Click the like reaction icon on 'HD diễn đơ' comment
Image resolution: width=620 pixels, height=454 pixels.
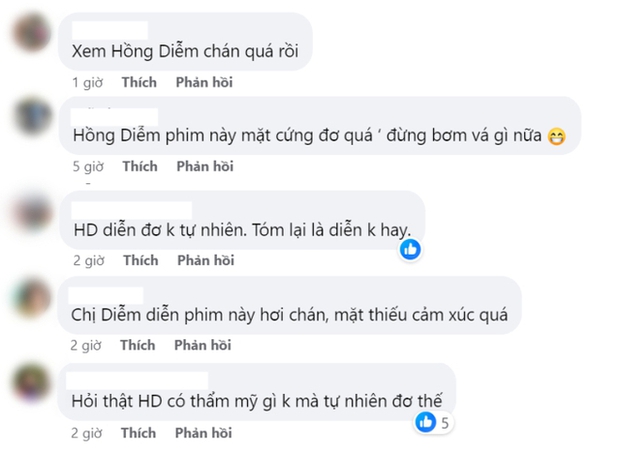click(410, 249)
